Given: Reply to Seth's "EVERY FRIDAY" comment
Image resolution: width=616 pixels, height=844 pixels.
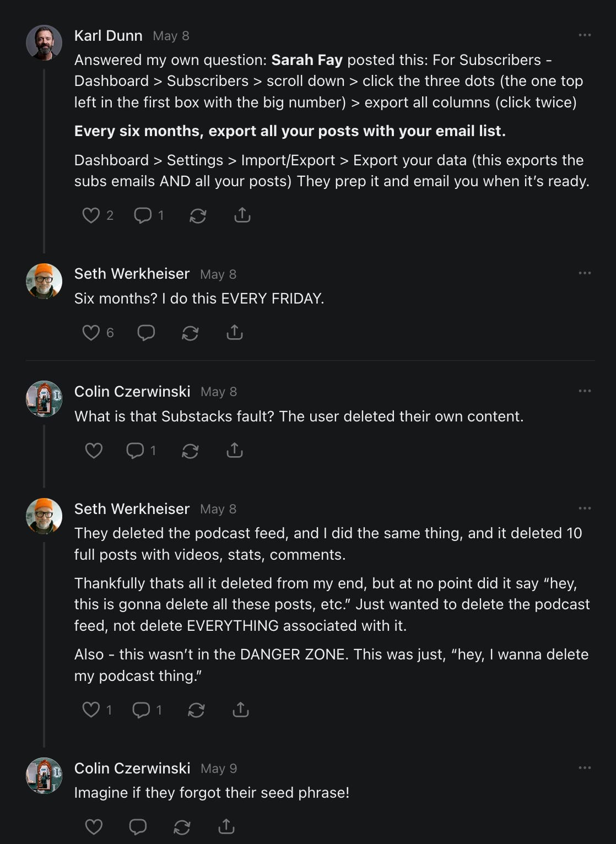Looking at the screenshot, I should (146, 333).
